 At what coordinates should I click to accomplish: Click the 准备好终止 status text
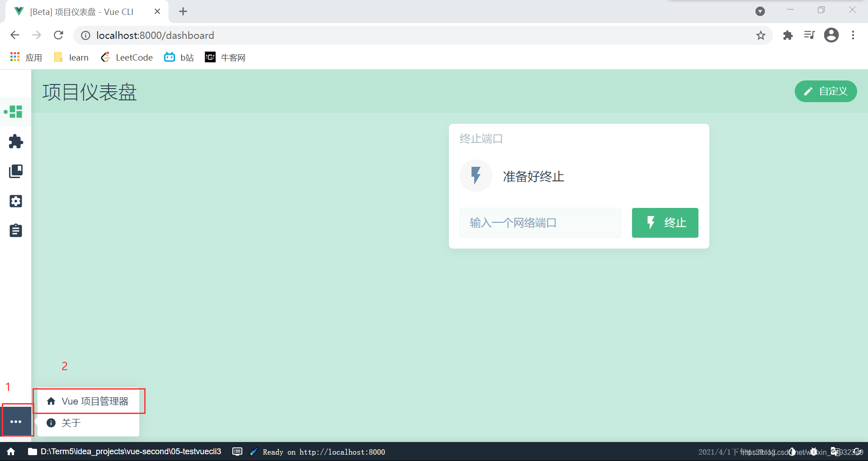[533, 176]
